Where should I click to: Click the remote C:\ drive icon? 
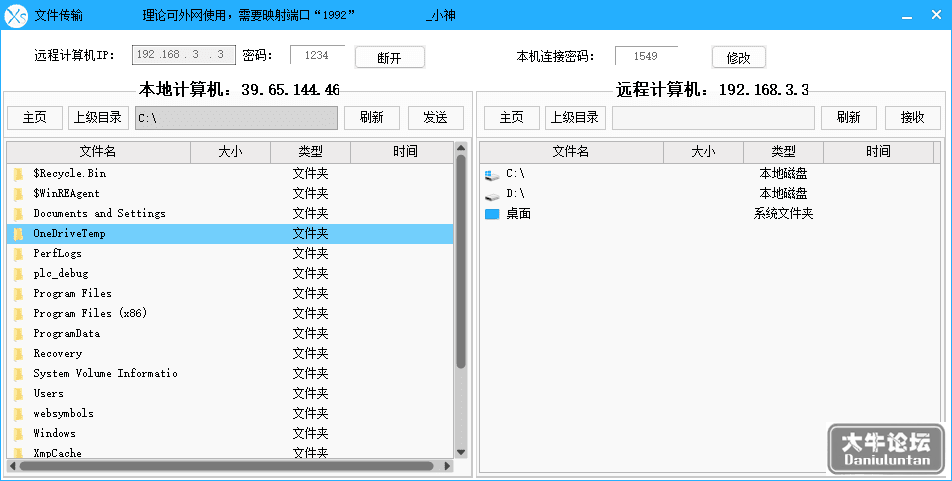pyautogui.click(x=492, y=176)
